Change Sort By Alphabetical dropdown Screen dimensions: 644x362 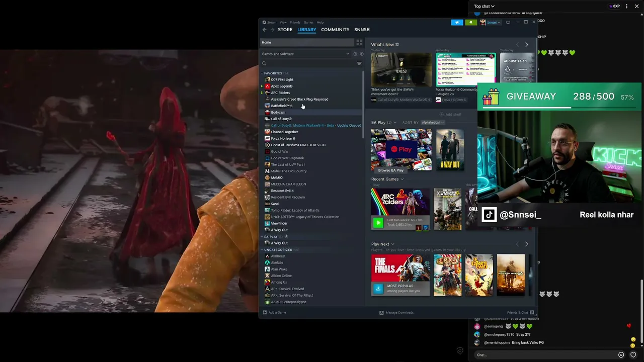pyautogui.click(x=432, y=123)
